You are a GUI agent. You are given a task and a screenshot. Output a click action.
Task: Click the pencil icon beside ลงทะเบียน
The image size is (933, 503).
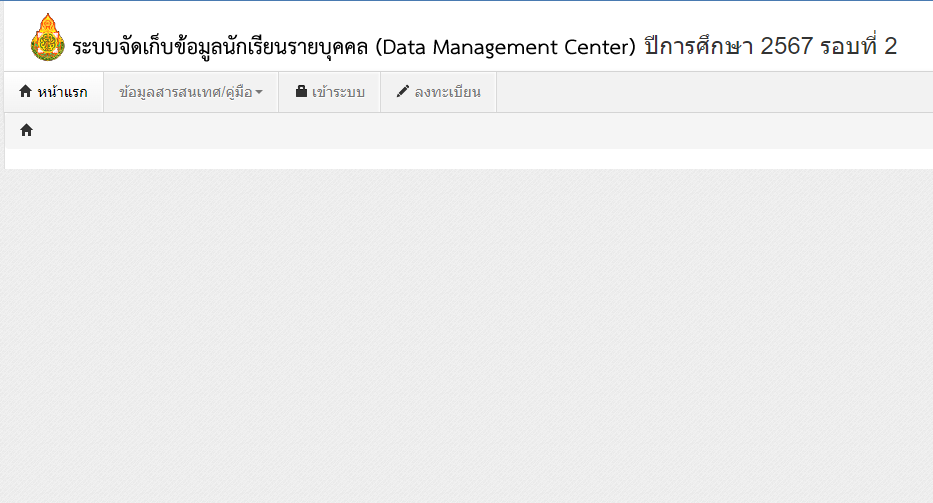coord(403,92)
